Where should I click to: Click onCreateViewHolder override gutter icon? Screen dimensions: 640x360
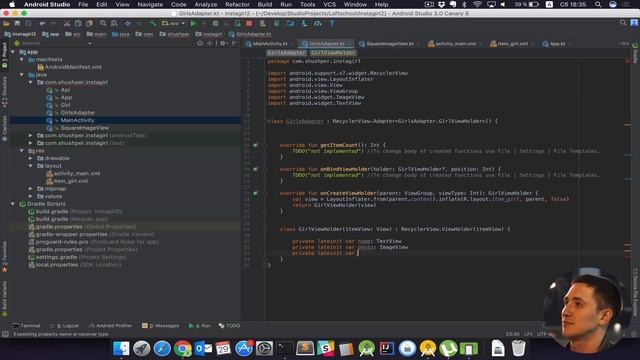click(x=256, y=193)
